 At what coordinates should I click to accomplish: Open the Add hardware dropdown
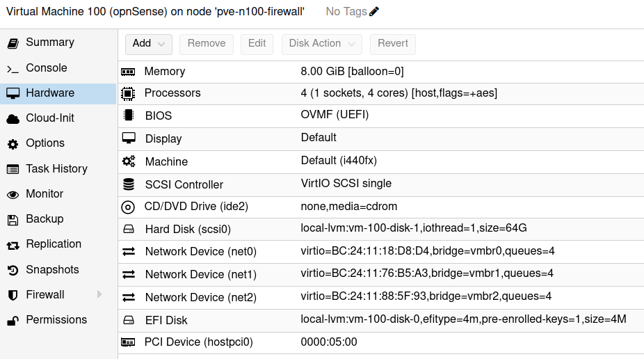pos(148,44)
